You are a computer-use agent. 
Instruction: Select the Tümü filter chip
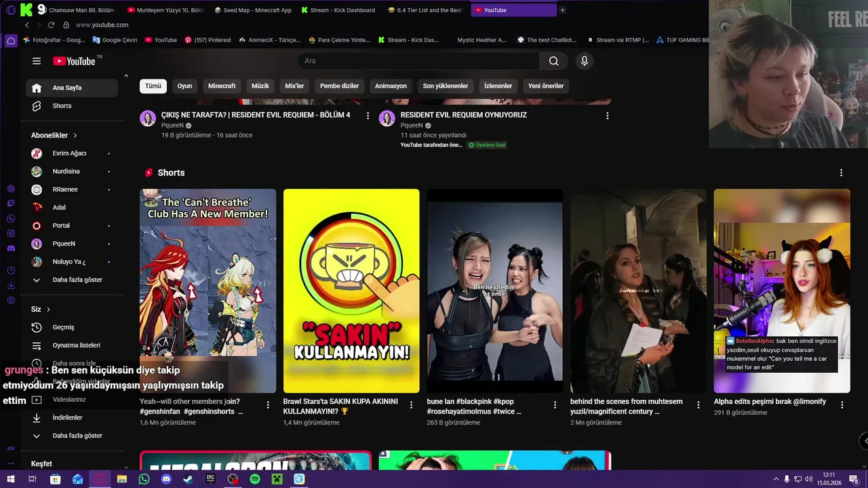(x=153, y=86)
